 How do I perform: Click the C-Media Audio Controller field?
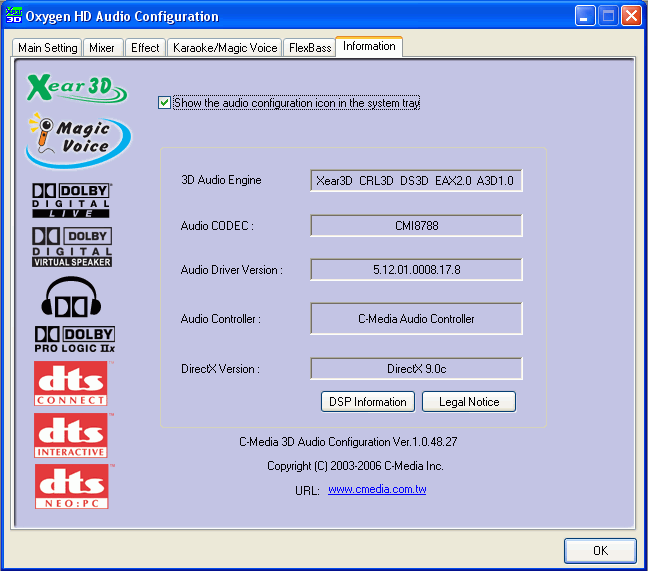point(416,319)
